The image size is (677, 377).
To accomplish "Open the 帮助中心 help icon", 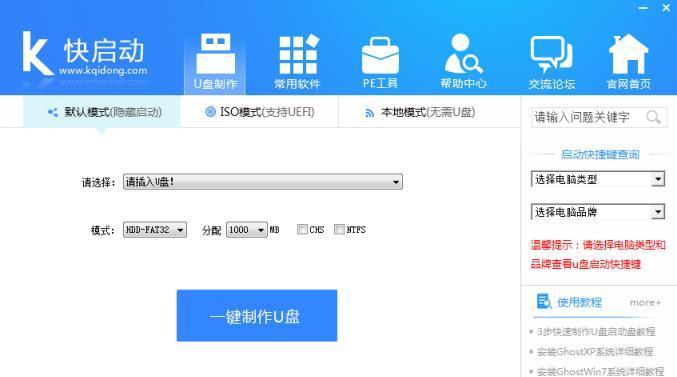I will 463,54.
